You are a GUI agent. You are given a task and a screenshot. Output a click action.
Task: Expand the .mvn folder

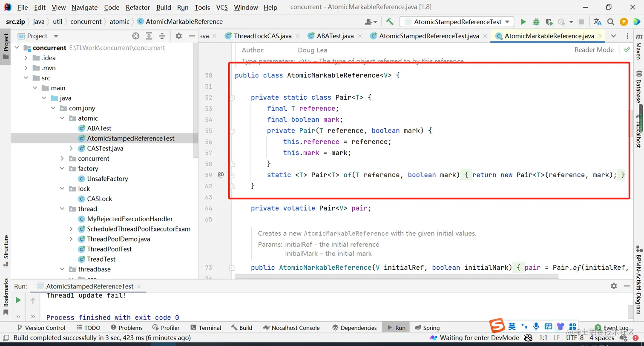[x=26, y=68]
